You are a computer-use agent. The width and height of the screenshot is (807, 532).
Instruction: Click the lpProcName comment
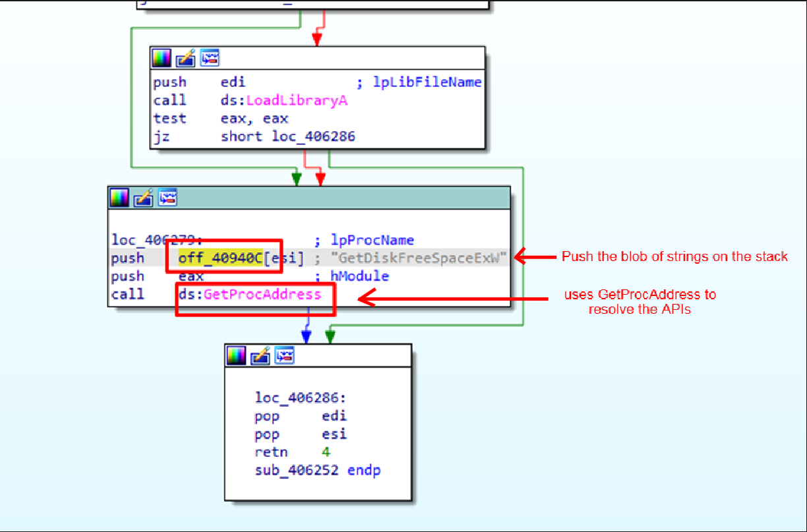[x=364, y=240]
